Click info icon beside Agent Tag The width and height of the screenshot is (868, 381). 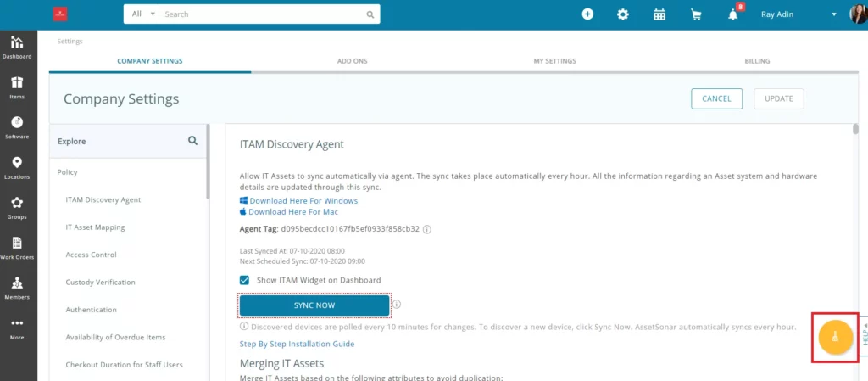[x=427, y=229]
